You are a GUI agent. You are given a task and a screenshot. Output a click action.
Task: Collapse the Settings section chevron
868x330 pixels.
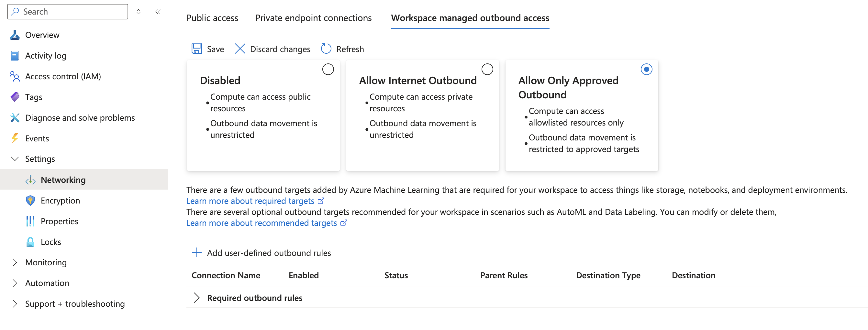(15, 159)
